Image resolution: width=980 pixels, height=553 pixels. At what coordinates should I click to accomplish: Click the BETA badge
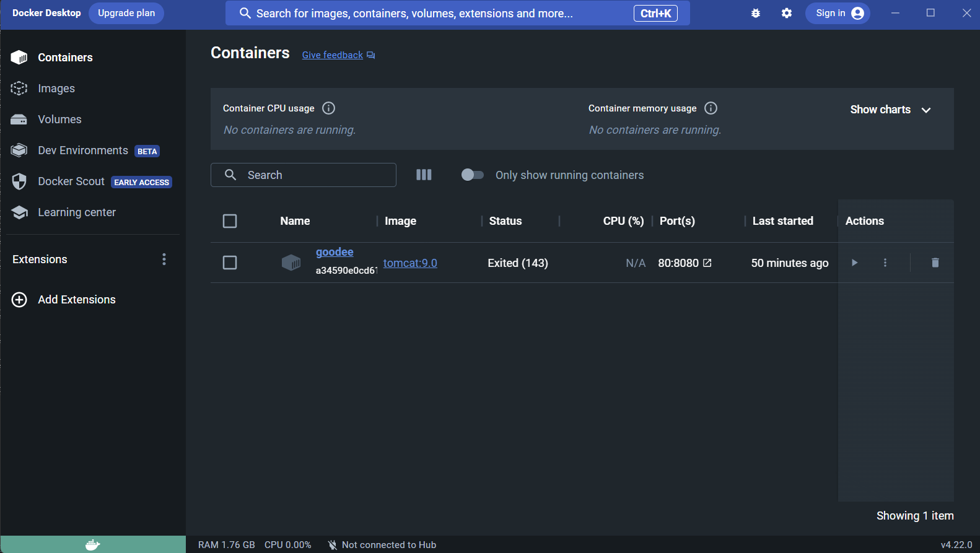(147, 151)
